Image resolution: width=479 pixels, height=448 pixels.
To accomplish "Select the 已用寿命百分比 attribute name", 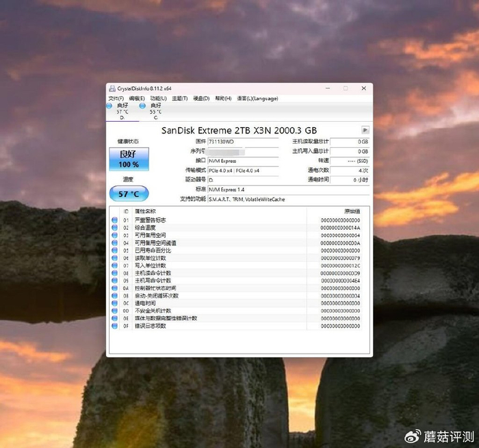I will [153, 250].
